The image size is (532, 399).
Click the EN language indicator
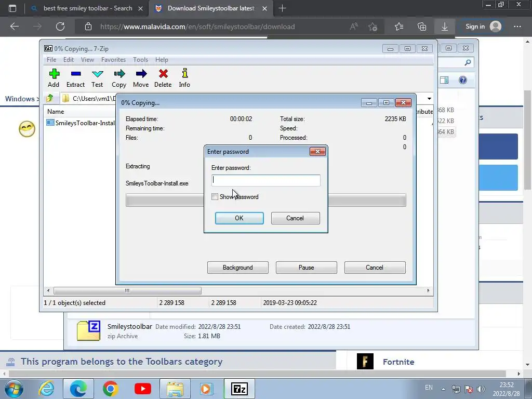pos(429,388)
